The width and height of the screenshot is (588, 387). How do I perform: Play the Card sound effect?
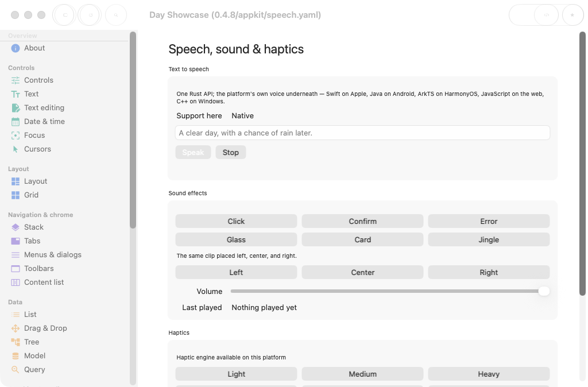pyautogui.click(x=363, y=239)
